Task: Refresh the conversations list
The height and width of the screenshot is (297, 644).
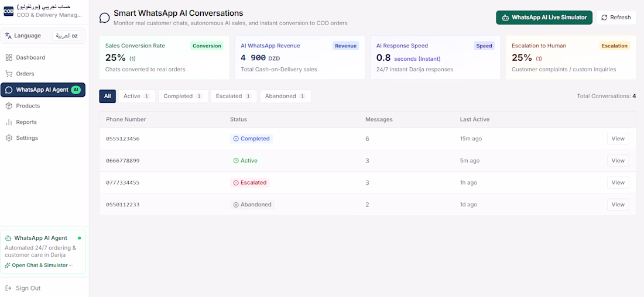Action: point(616,18)
